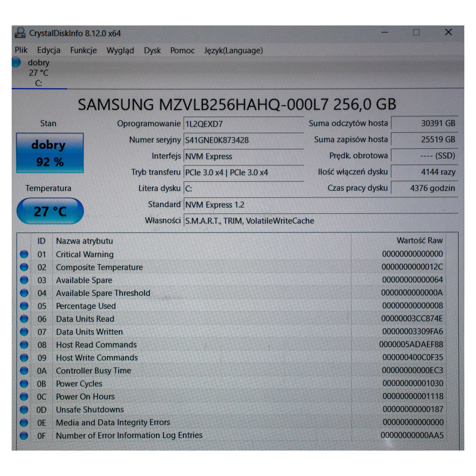Click the ID cell 0A

[41, 371]
